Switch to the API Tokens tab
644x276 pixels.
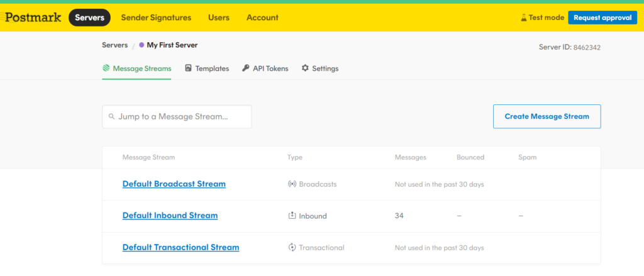(x=265, y=69)
